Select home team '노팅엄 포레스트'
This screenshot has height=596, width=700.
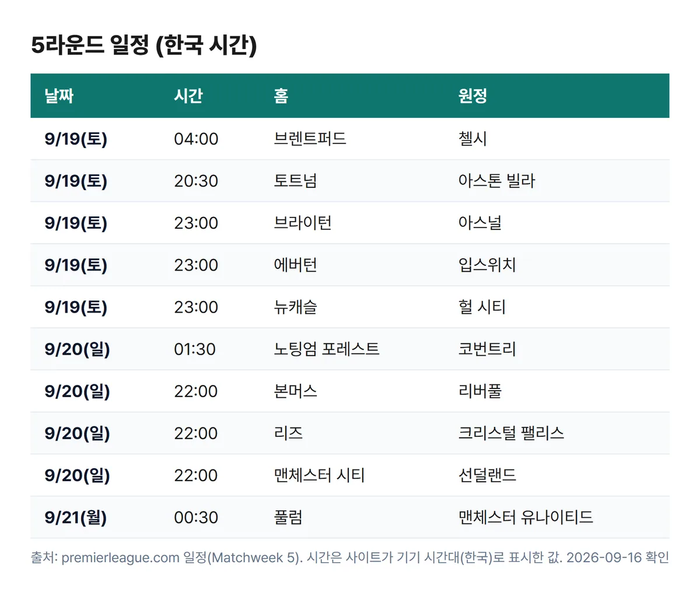[327, 349]
